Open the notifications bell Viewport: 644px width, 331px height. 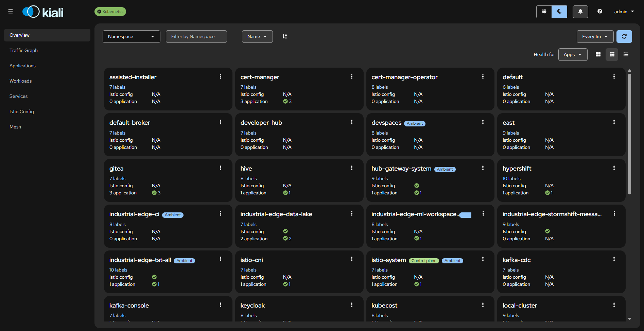point(580,12)
